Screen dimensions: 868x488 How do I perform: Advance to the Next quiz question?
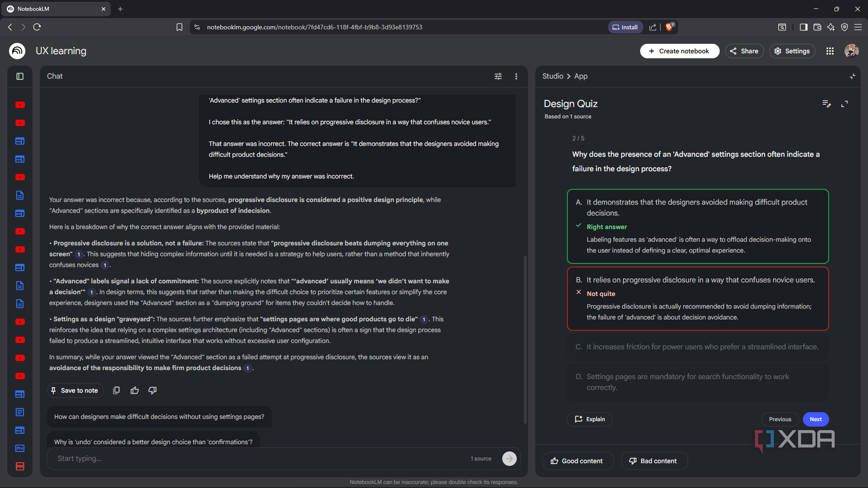click(815, 419)
